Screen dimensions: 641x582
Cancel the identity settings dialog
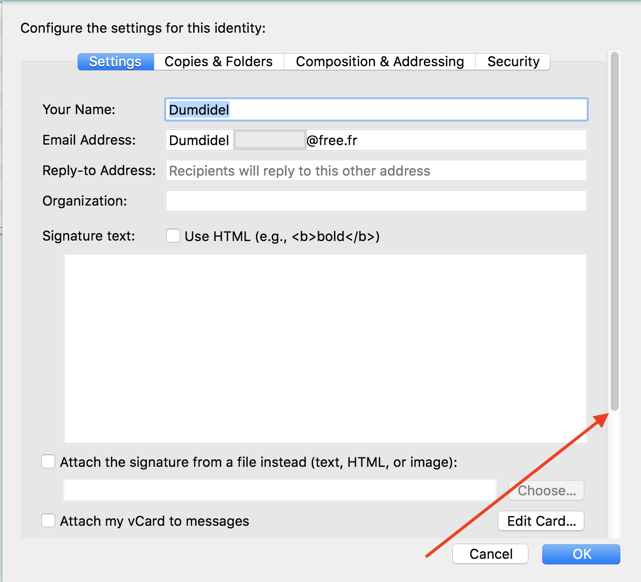tap(491, 554)
